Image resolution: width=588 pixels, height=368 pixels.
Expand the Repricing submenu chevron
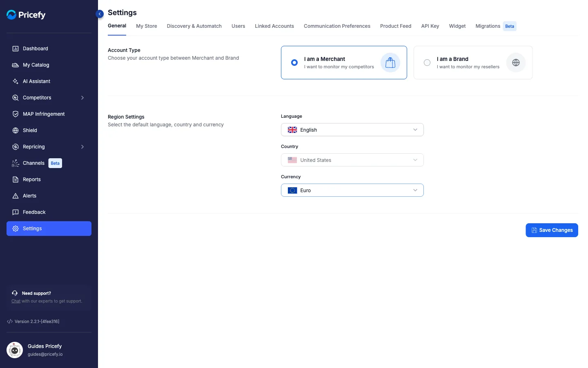[82, 147]
